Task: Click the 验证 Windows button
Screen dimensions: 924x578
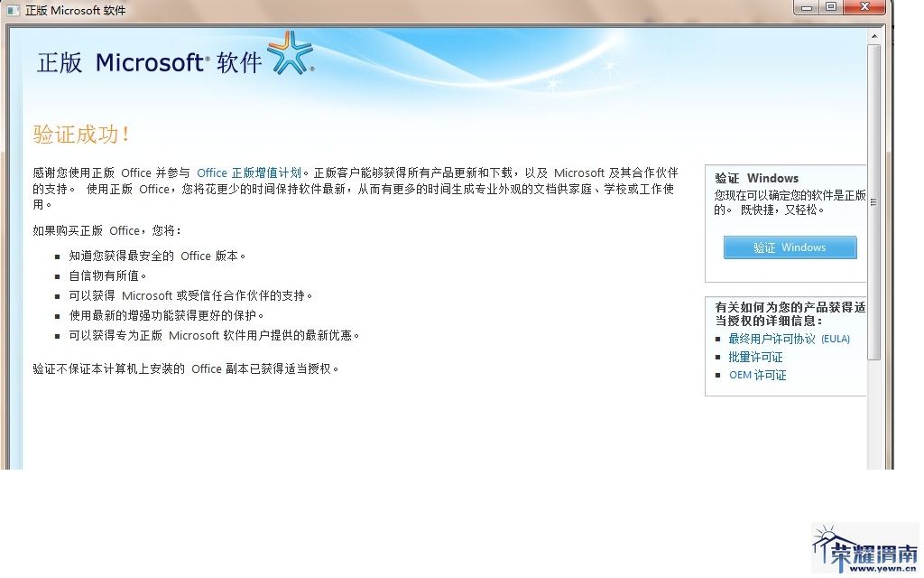Action: [790, 247]
